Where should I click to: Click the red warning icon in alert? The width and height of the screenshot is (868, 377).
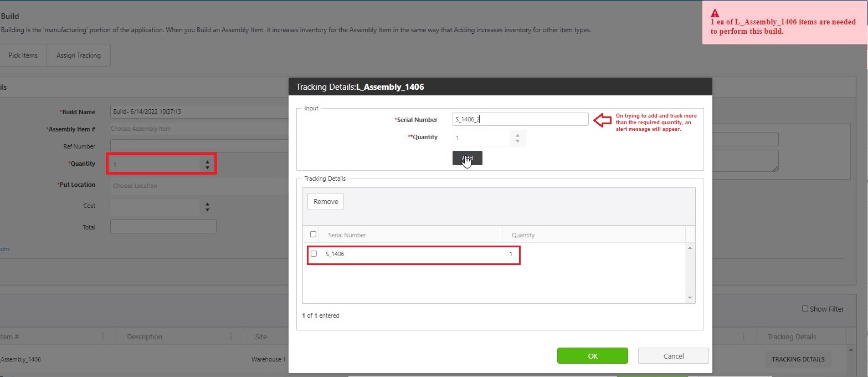pos(715,13)
